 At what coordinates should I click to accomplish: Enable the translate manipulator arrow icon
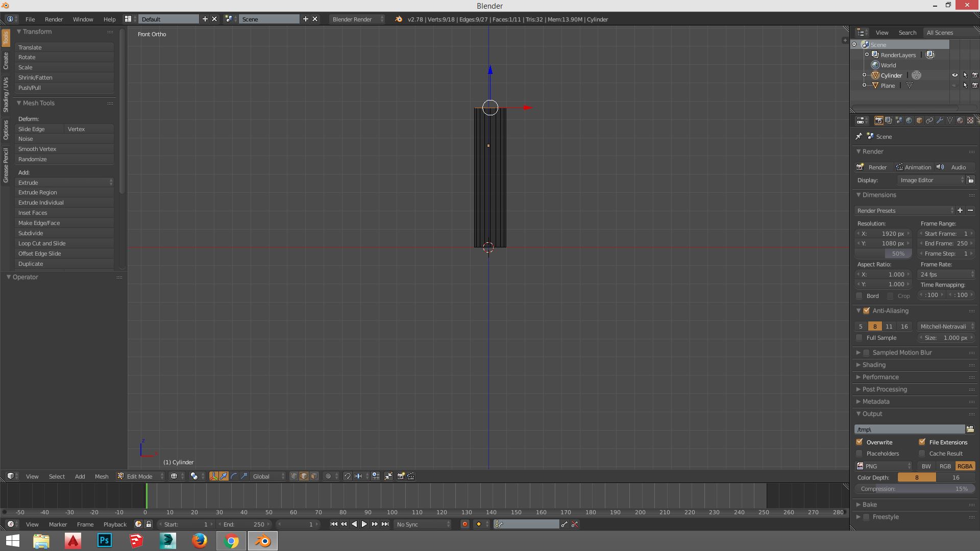coord(224,476)
